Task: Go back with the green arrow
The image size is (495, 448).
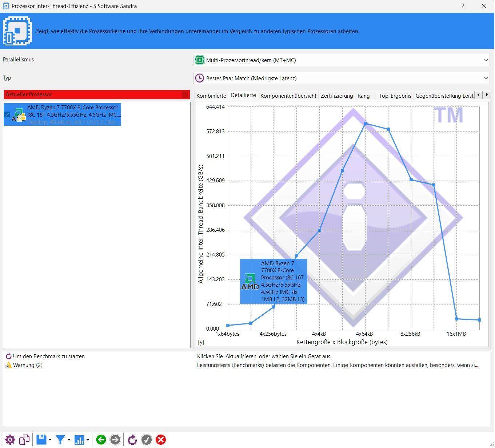Action: [101, 440]
